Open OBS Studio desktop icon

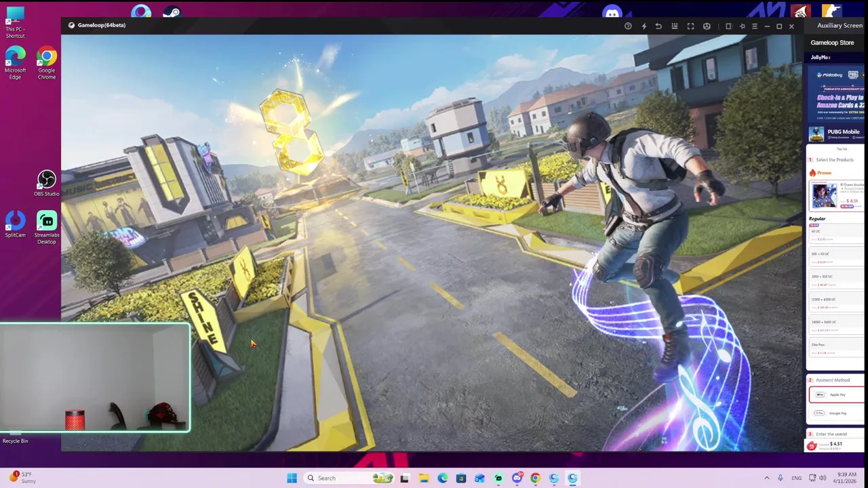[47, 184]
